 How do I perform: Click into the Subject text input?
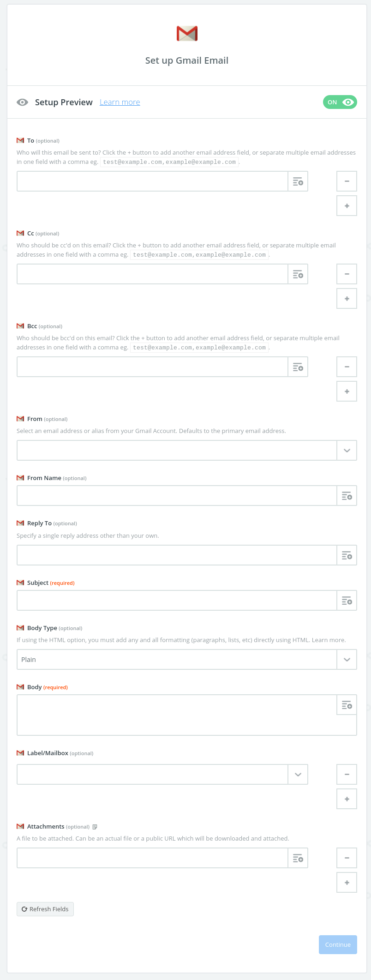click(x=177, y=601)
